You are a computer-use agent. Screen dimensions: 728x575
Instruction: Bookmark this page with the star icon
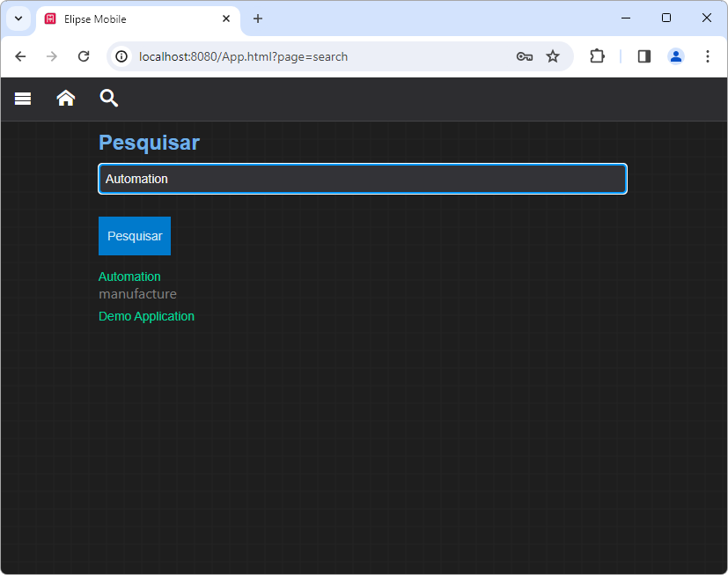(x=553, y=56)
